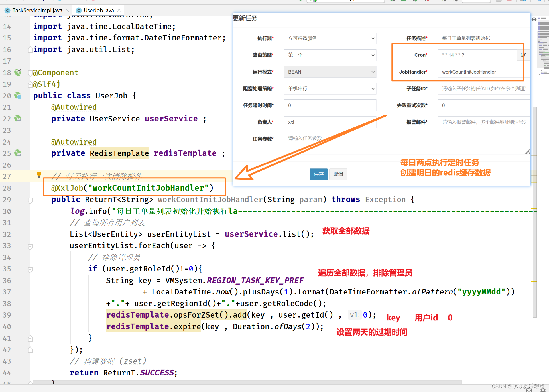This screenshot has width=549, height=392.
Task: Open the 运行模式 dropdown showing BEAN
Action: (x=330, y=72)
